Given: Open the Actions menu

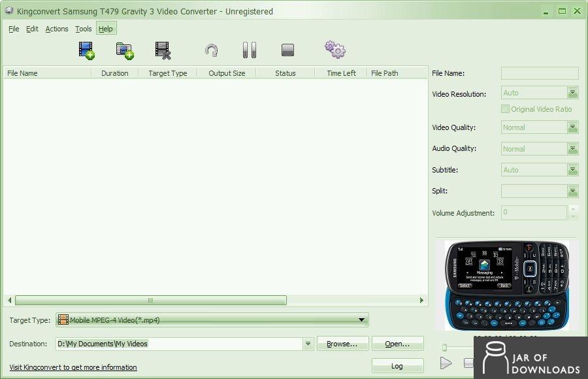Looking at the screenshot, I should pyautogui.click(x=57, y=29).
